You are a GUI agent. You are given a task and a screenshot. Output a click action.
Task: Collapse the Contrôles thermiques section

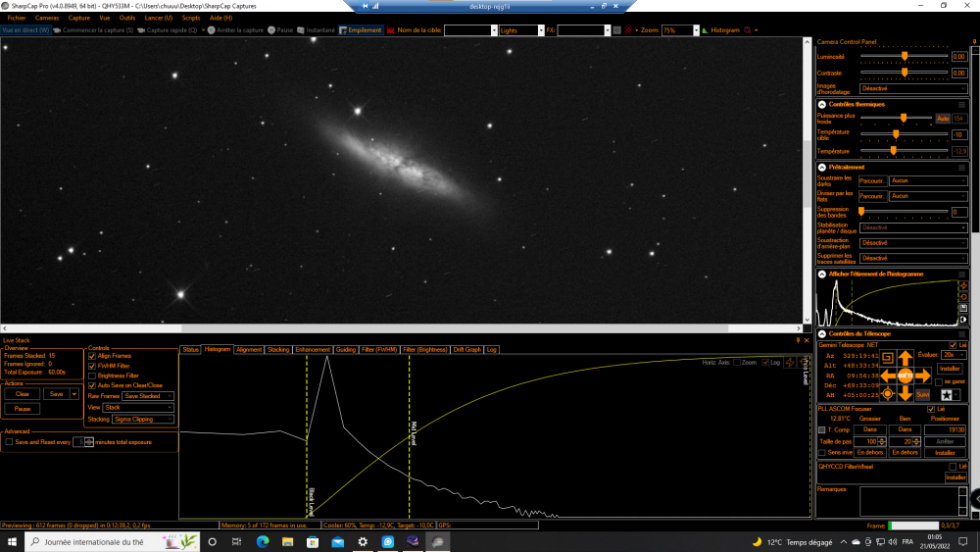click(x=822, y=104)
